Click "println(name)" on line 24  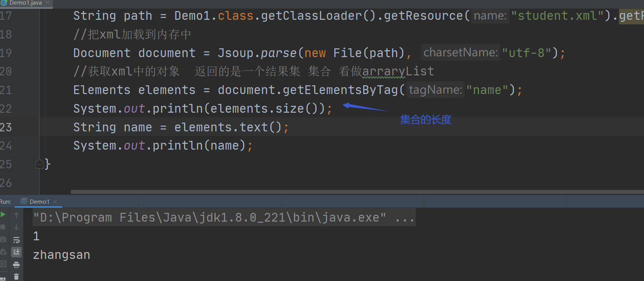coord(199,145)
